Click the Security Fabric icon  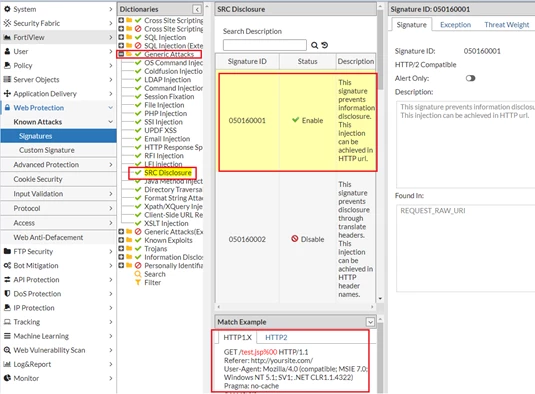tap(7, 23)
